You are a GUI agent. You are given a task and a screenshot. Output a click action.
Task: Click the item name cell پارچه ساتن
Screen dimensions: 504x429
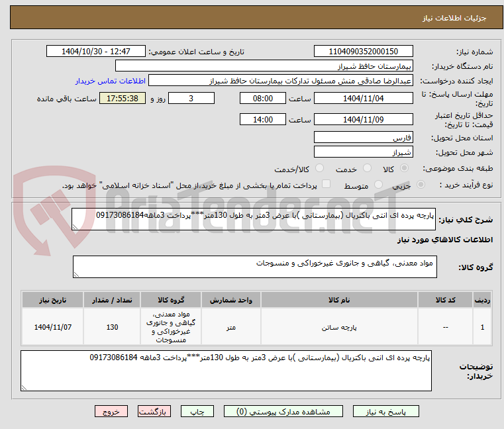[x=339, y=327]
